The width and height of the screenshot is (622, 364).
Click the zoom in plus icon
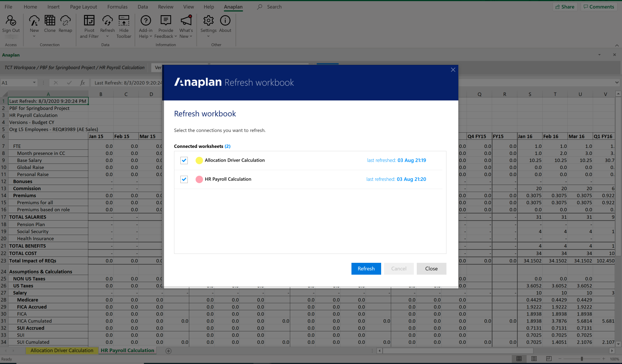[x=604, y=359]
